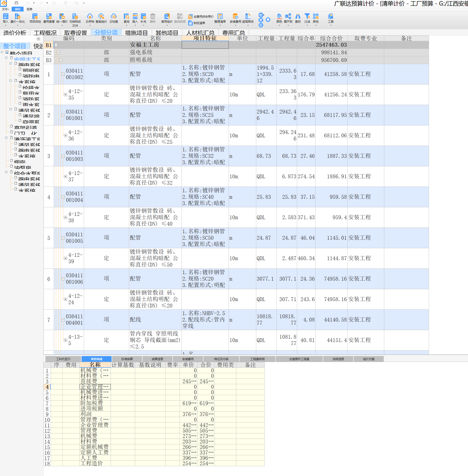Collapse the B3 照明系统 row

coord(61,60)
